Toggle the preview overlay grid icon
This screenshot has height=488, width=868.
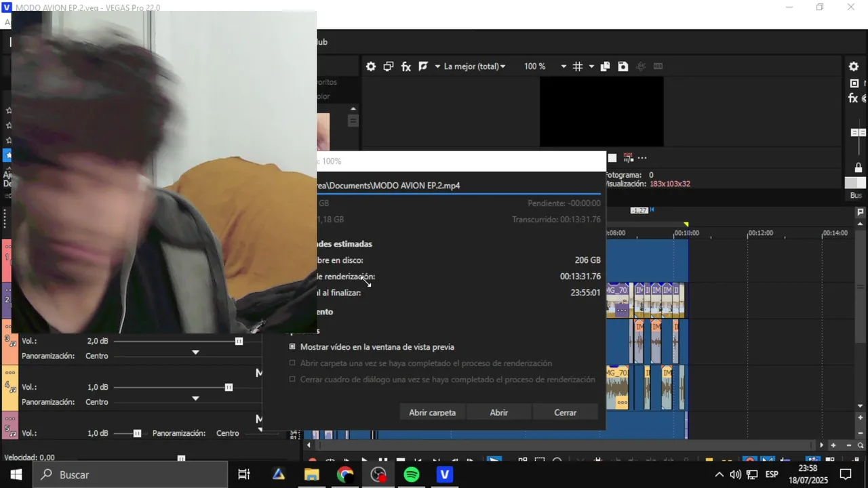pyautogui.click(x=578, y=66)
